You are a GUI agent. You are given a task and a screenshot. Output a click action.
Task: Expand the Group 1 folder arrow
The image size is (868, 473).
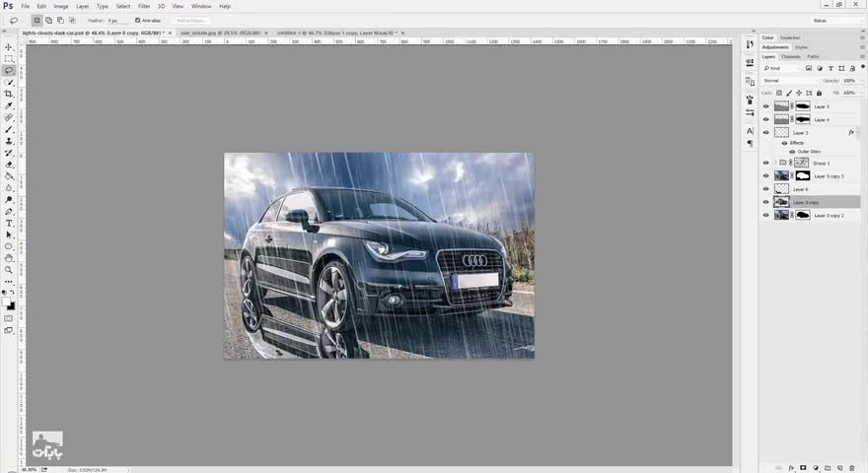[x=775, y=163]
